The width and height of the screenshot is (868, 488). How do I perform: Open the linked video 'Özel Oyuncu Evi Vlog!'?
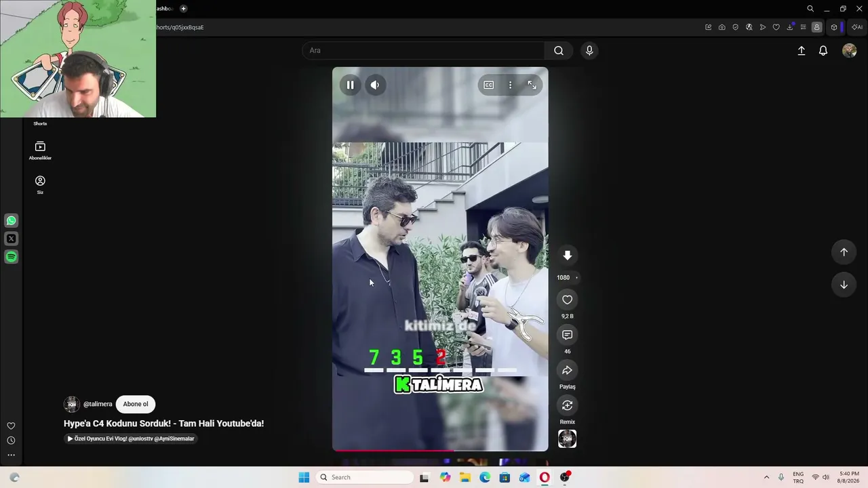tap(132, 439)
